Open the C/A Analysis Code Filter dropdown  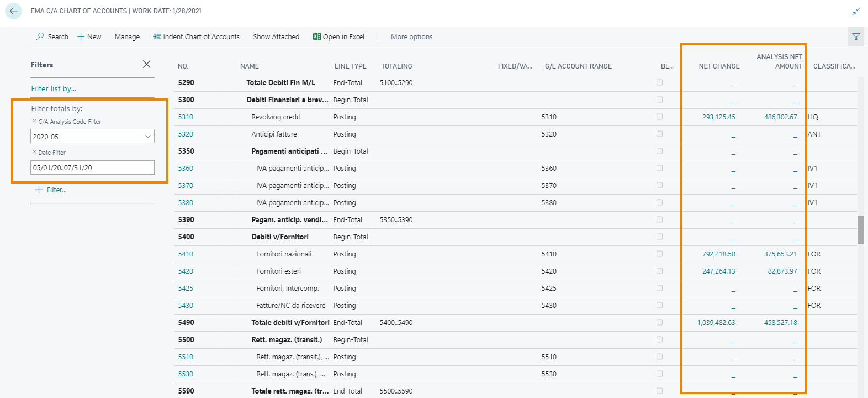coord(147,137)
